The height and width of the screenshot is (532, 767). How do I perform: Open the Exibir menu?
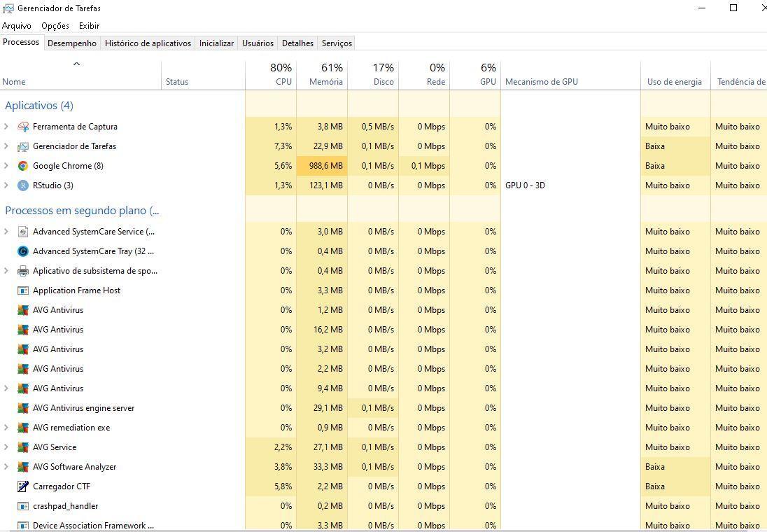(89, 26)
